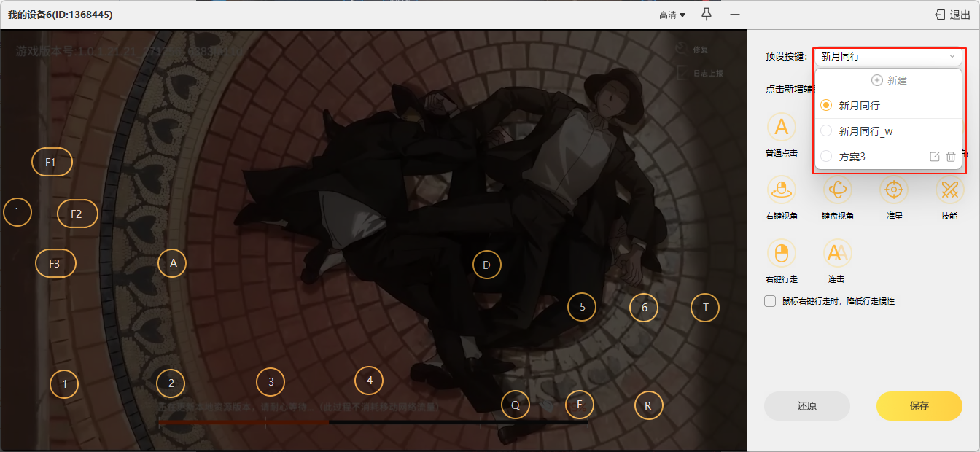Pin the window using the pushpin icon
This screenshot has height=452, width=980.
pos(706,15)
